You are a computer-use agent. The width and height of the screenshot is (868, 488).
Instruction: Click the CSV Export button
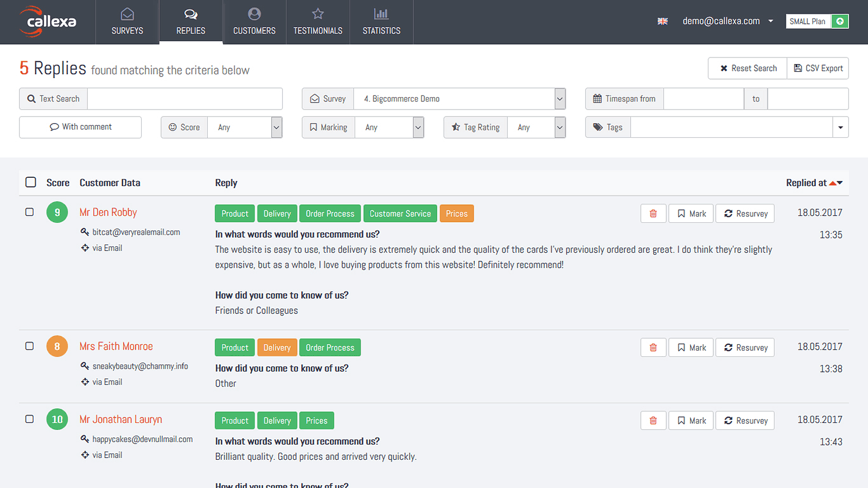point(818,68)
